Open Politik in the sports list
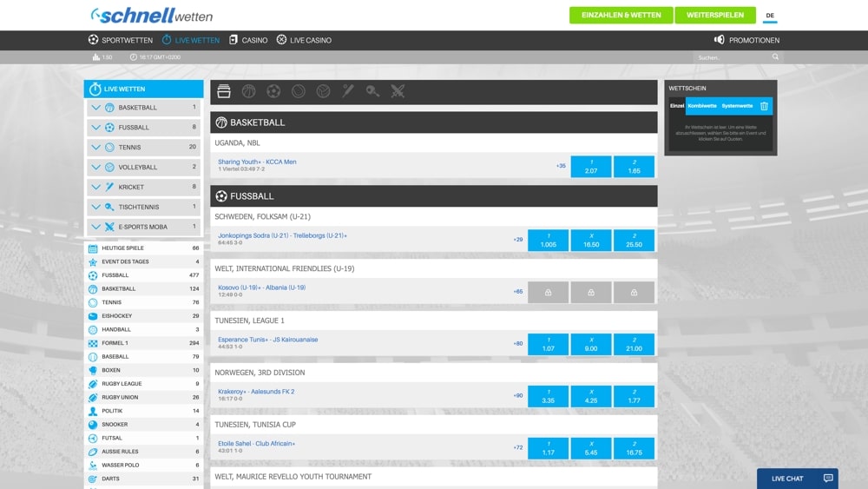The image size is (868, 489). [144, 411]
